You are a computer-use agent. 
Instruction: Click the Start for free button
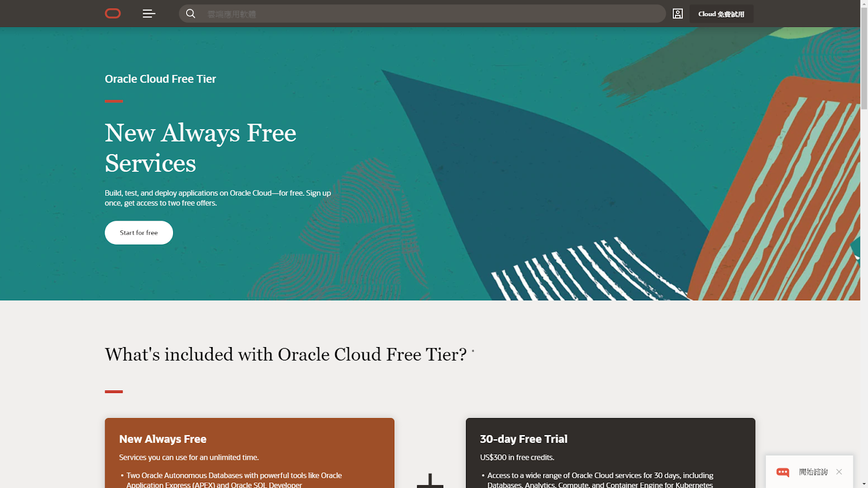[138, 232]
